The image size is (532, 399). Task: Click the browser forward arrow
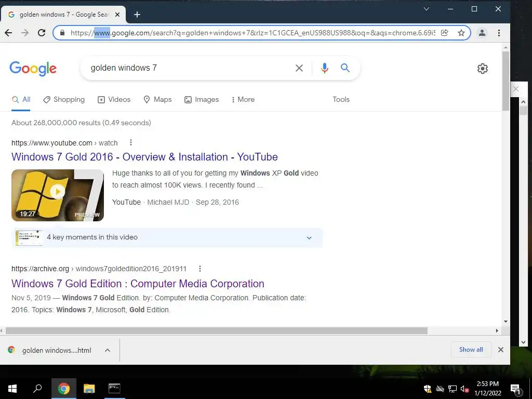coord(25,33)
